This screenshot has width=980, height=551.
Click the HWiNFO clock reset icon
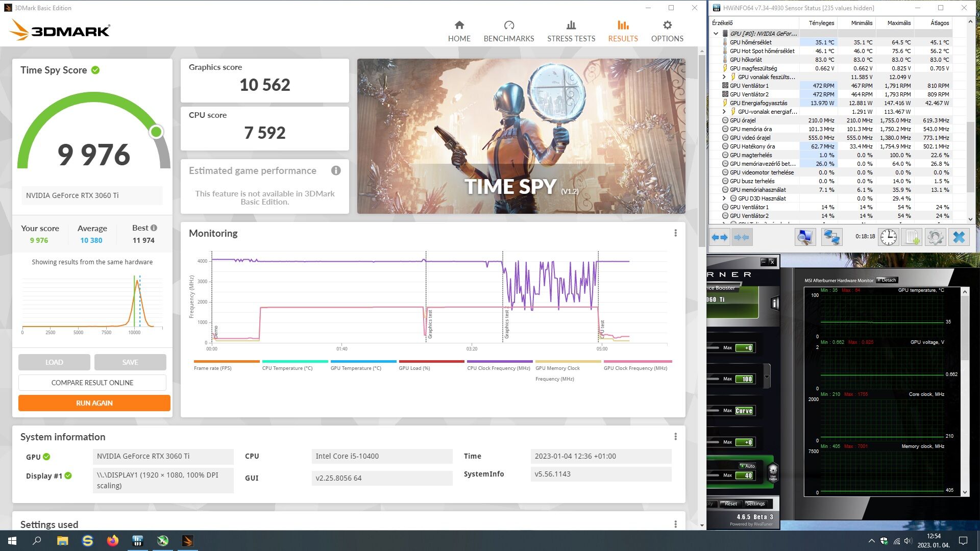coord(888,237)
